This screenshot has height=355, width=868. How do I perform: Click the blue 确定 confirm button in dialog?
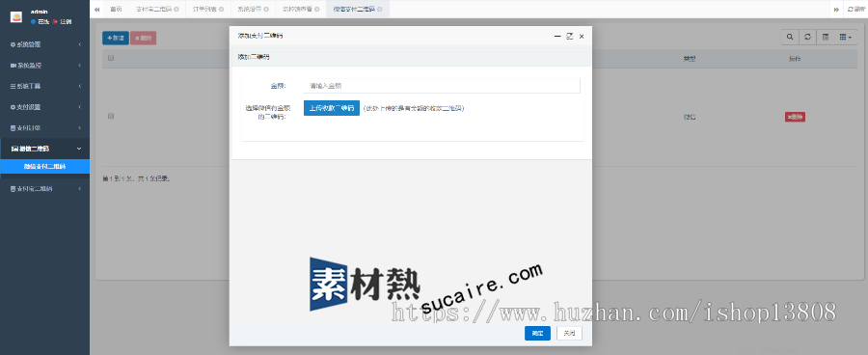[x=537, y=334]
